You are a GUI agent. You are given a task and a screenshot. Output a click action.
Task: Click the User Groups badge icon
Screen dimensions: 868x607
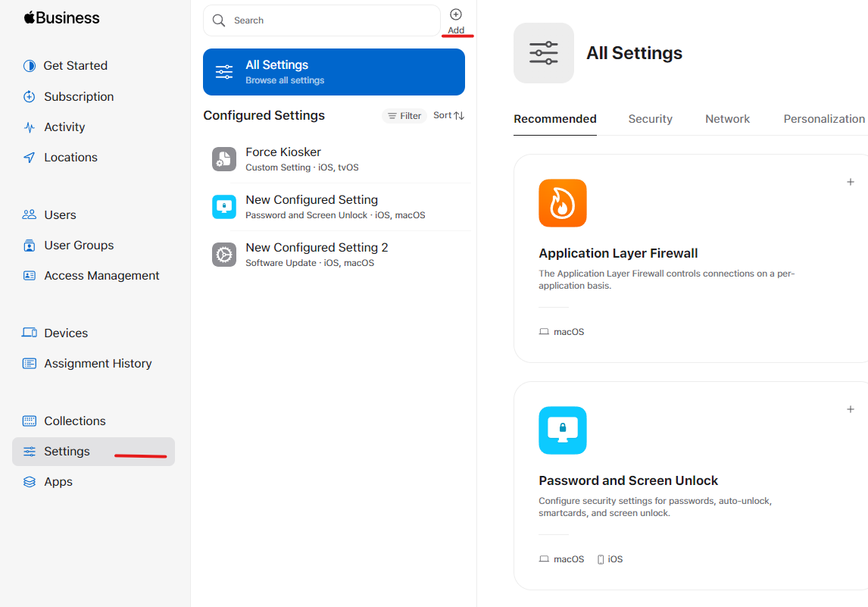tap(30, 246)
